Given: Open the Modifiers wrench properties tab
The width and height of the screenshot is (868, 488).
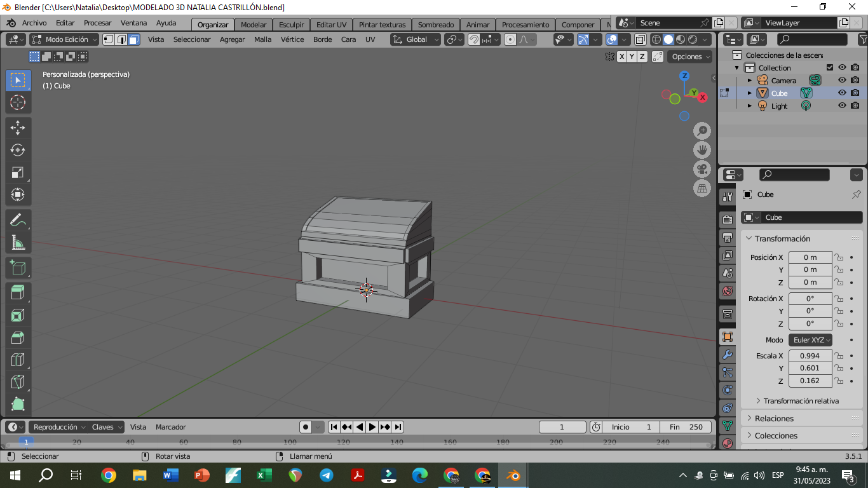Looking at the screenshot, I should point(728,355).
